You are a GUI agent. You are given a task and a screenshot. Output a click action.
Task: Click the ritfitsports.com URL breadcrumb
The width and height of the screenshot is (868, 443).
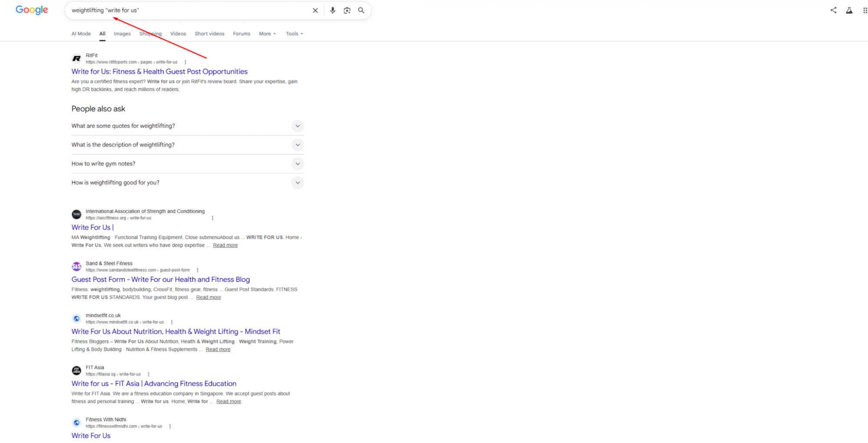pyautogui.click(x=132, y=62)
